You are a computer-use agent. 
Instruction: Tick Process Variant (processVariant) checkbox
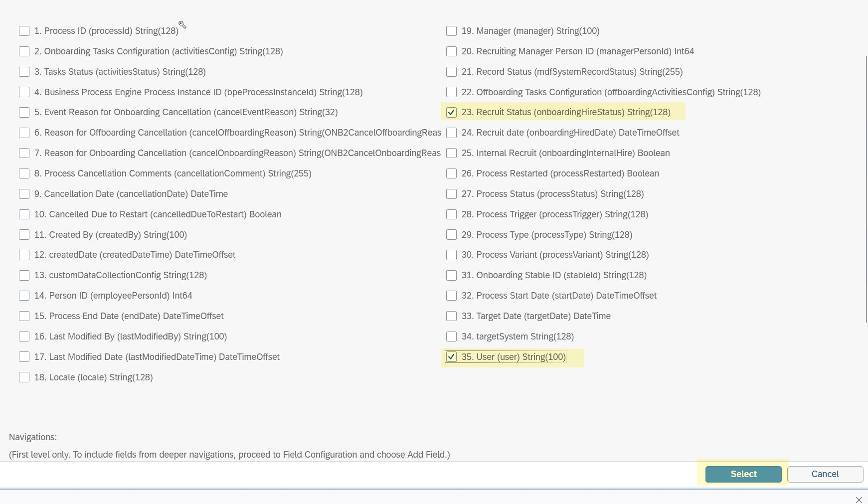pos(451,255)
